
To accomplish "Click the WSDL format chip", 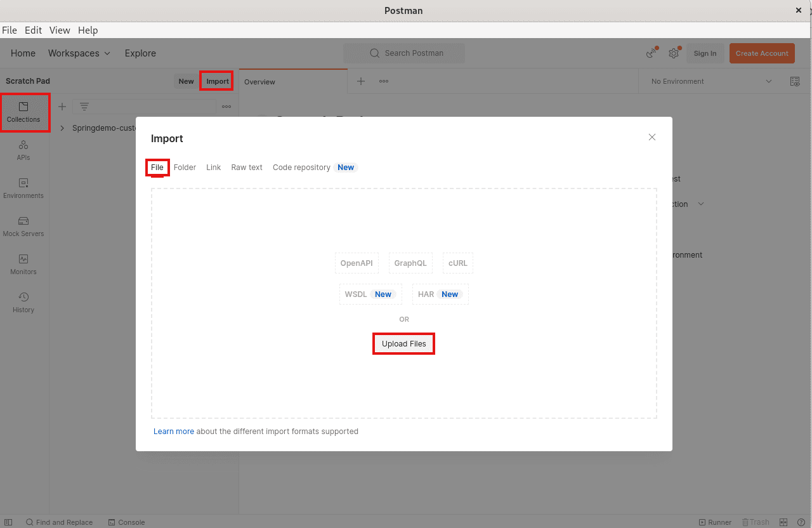I will point(370,294).
